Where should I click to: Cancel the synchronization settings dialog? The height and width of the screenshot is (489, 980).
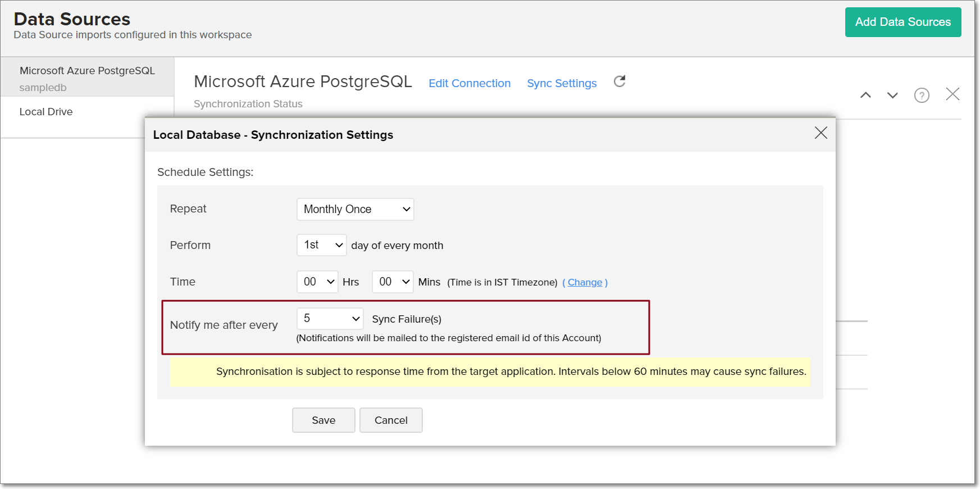391,420
